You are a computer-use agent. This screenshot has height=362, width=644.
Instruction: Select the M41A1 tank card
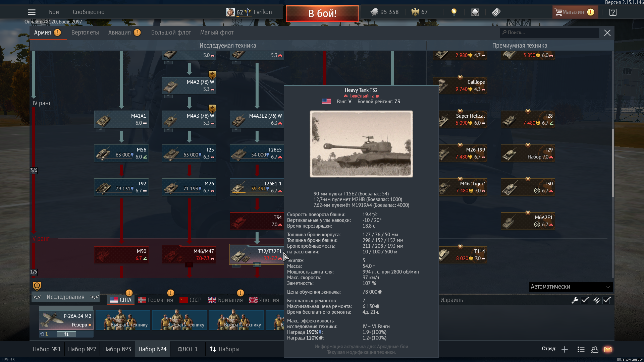[121, 119]
